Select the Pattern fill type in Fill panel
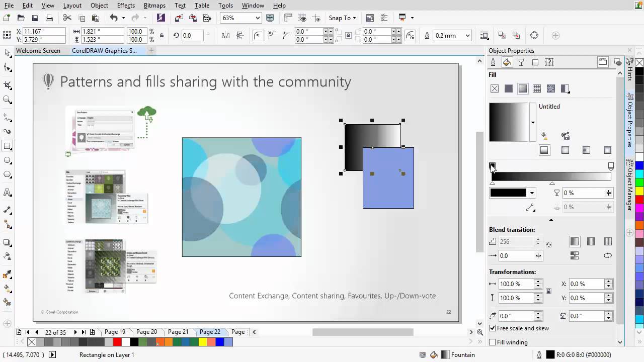Screen dimensions: 644x362 coord(537,89)
